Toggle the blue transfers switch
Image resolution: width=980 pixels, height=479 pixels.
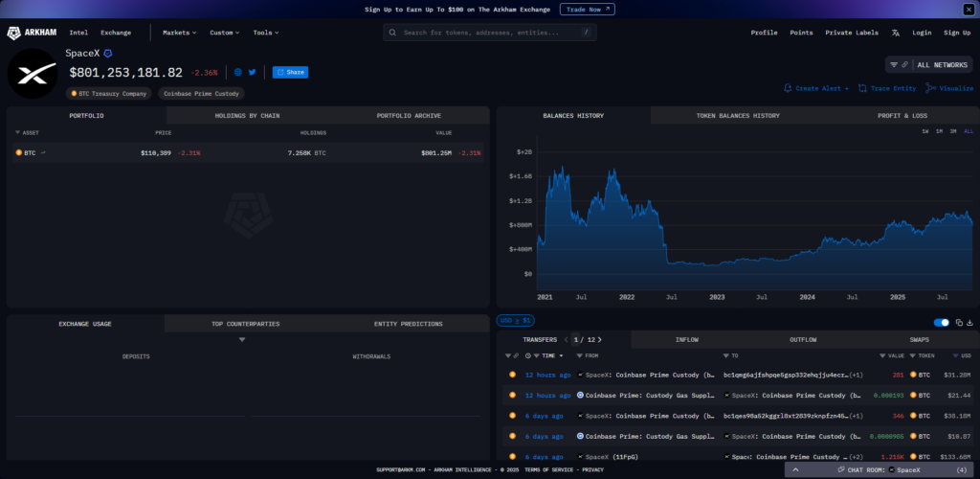pyautogui.click(x=942, y=323)
